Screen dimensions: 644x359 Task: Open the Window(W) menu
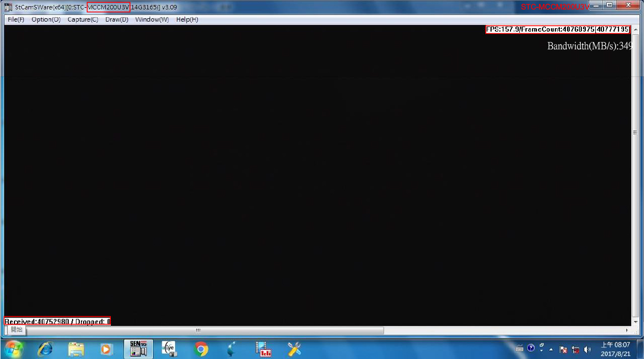click(x=152, y=19)
